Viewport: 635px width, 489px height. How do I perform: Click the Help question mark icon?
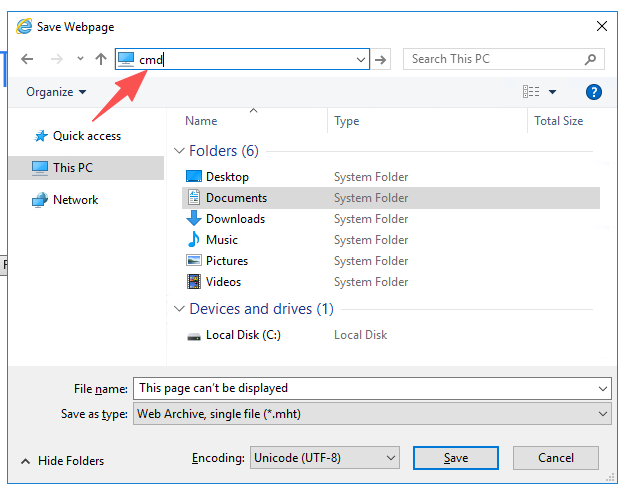click(x=593, y=92)
